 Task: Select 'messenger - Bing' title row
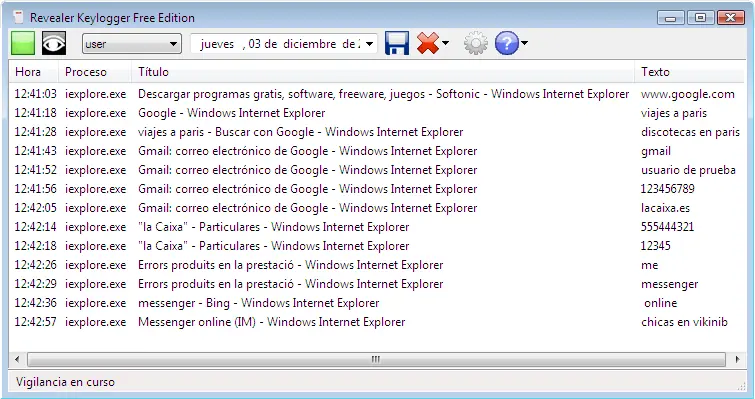tap(377, 303)
